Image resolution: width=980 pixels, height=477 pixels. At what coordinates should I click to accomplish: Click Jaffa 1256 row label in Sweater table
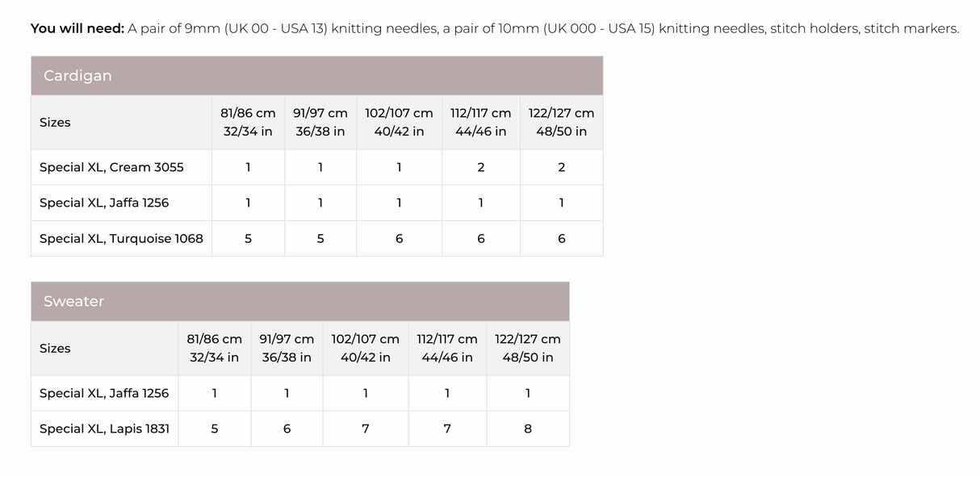pos(104,394)
